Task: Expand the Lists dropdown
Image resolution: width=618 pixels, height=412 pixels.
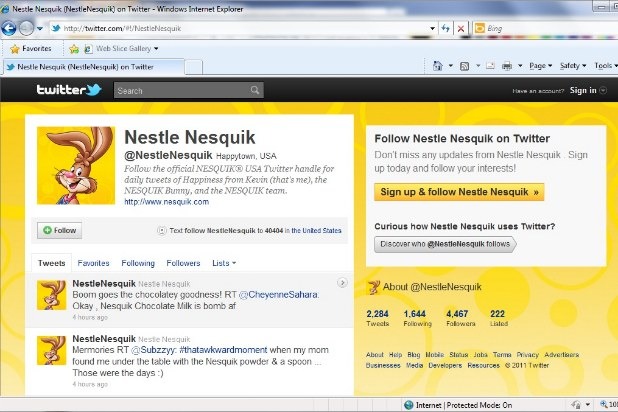Action: pyautogui.click(x=224, y=263)
